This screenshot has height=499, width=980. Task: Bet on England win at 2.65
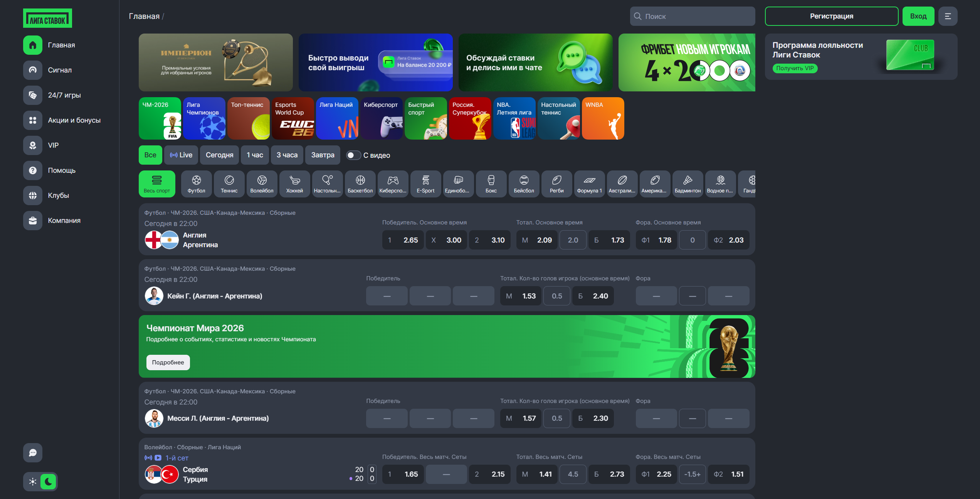(x=403, y=240)
